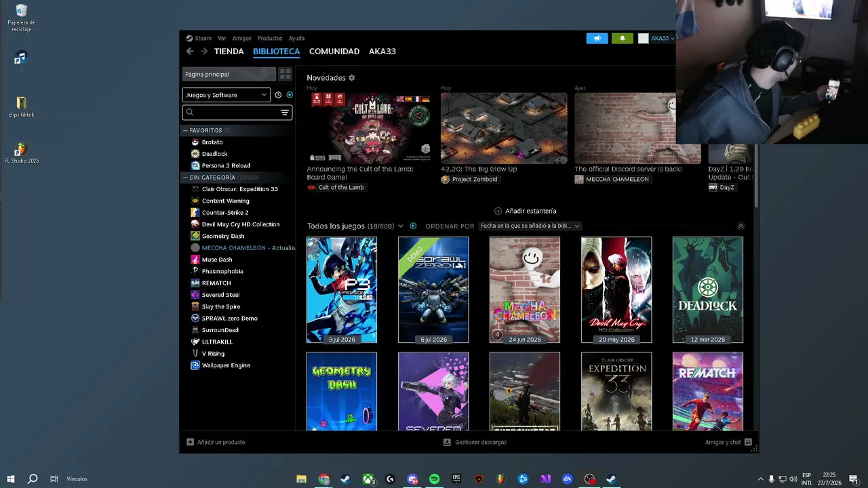This screenshot has width=868, height=488.
Task: Open the green notifications bell
Action: click(x=622, y=39)
